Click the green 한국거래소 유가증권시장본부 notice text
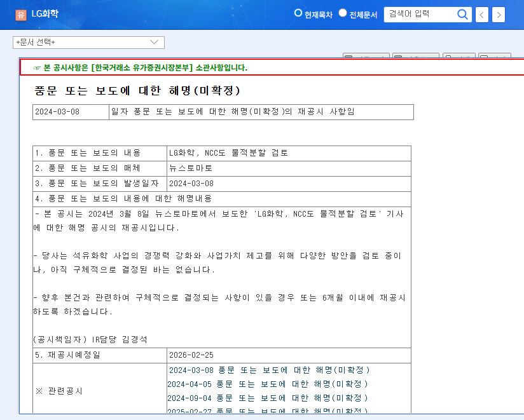Screen dimensions: 524x420 click(146, 68)
